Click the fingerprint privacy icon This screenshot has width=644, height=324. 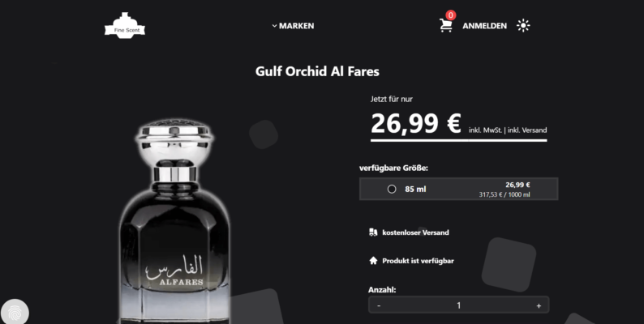(x=15, y=313)
